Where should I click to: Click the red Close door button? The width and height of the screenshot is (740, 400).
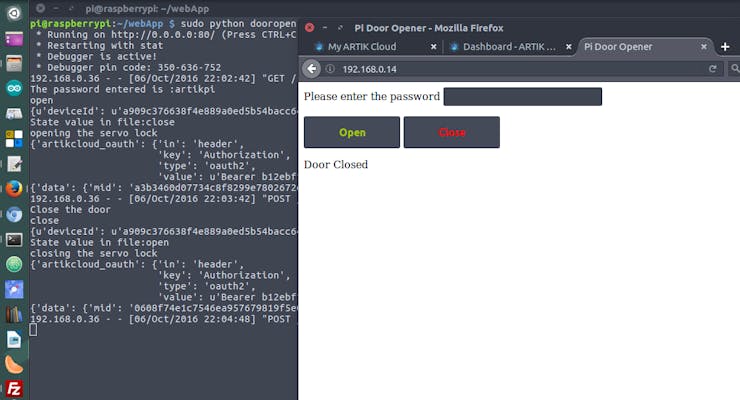pos(452,133)
